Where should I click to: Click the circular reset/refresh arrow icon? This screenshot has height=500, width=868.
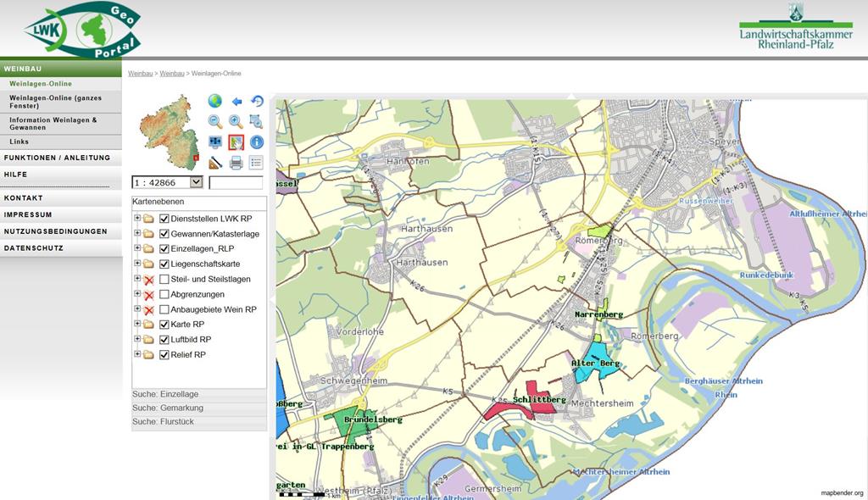257,102
